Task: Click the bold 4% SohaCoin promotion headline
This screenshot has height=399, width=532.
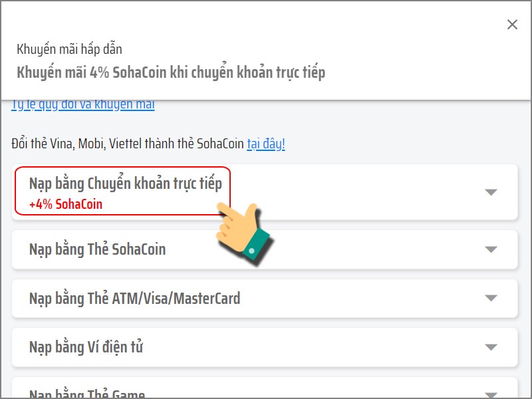Action: click(171, 72)
